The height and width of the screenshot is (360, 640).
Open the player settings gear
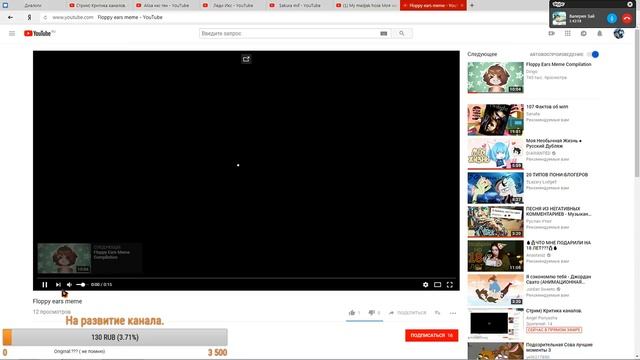(x=425, y=284)
